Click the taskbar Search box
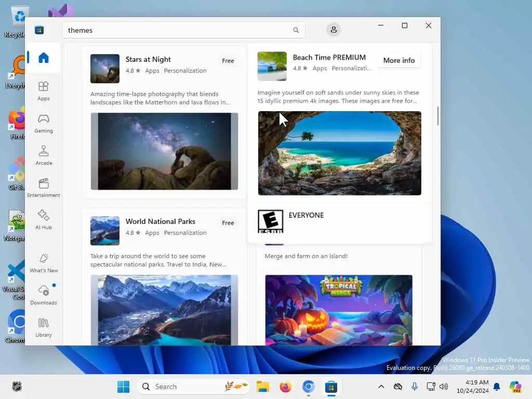 pyautogui.click(x=193, y=387)
